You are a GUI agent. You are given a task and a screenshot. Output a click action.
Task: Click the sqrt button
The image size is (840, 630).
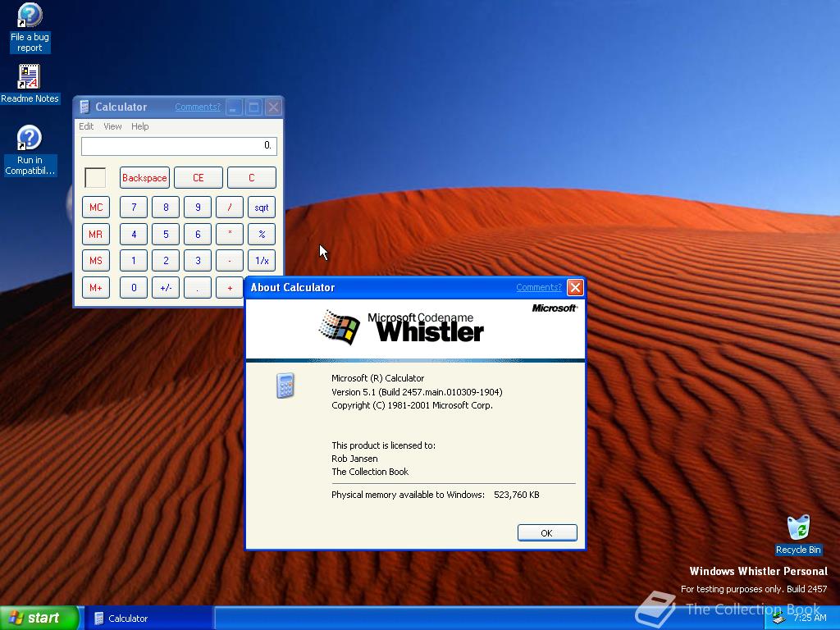coord(262,208)
